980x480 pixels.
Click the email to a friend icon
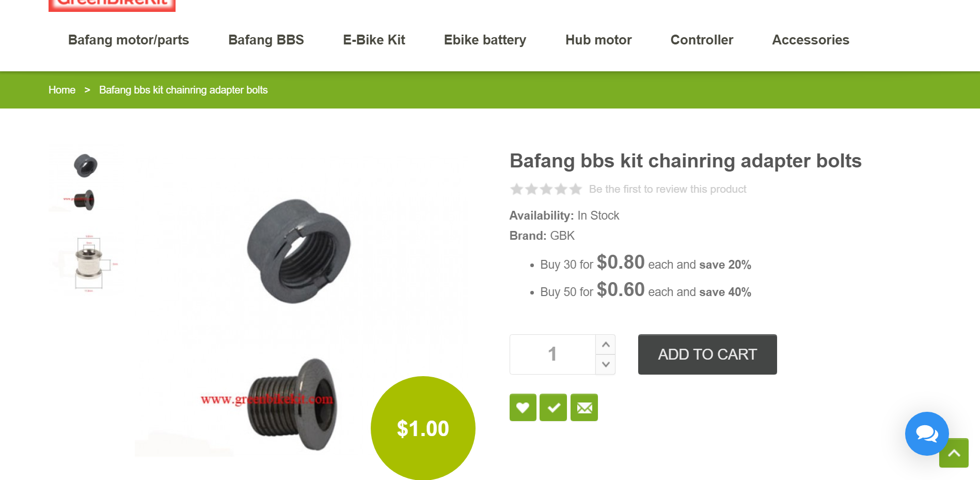[584, 408]
